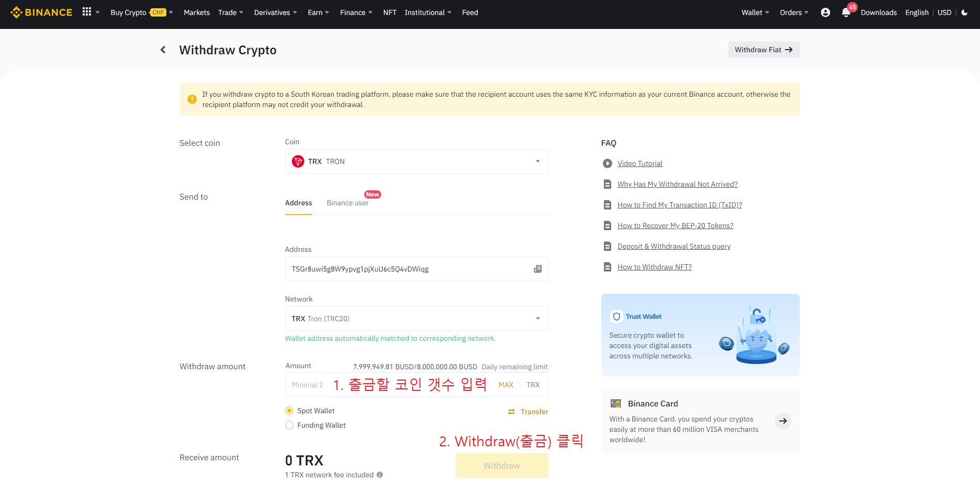980x483 pixels.
Task: Open How to Withdraw NFT link
Action: (655, 267)
